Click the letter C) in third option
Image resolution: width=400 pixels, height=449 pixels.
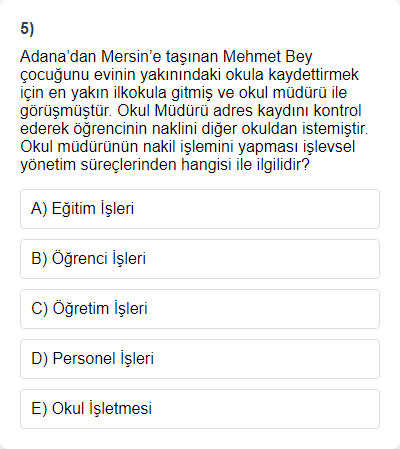tap(40, 309)
